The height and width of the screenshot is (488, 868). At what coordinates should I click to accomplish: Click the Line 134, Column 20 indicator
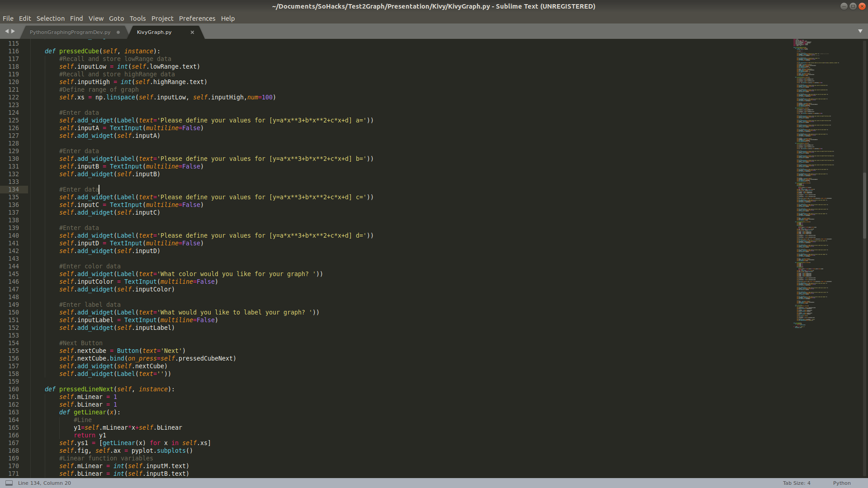pos(44,483)
